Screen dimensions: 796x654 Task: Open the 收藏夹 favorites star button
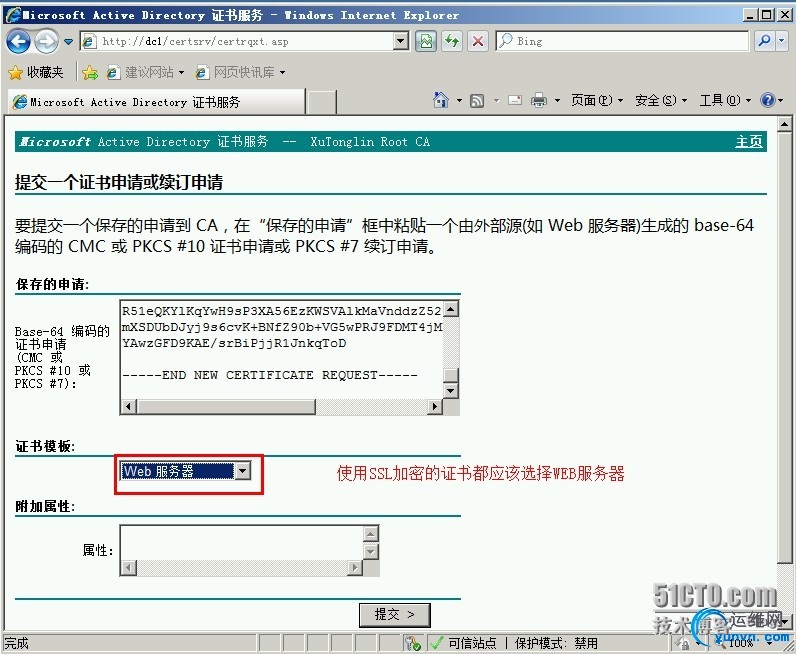pos(36,73)
